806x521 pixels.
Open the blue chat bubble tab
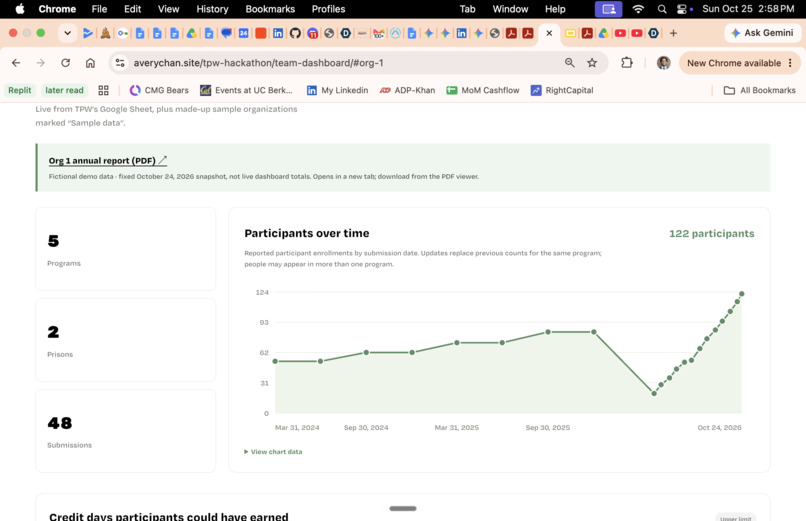click(226, 33)
